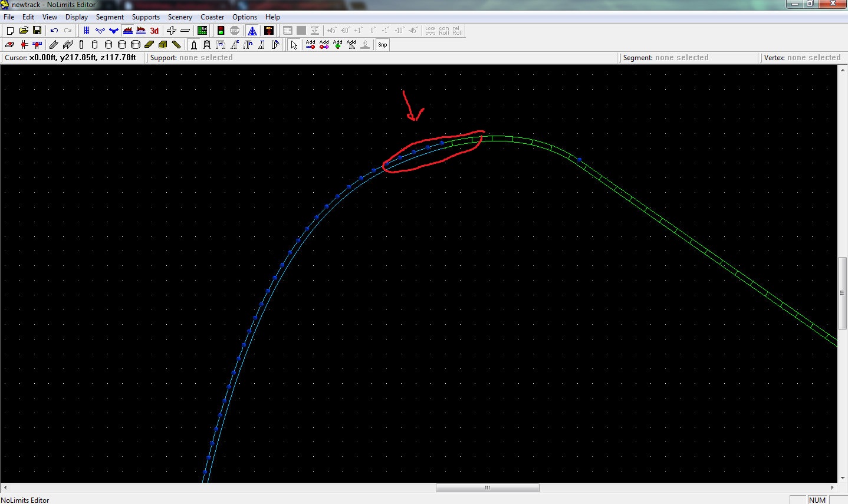Click the -45° roll button
This screenshot has width=848, height=504.
[x=413, y=31]
